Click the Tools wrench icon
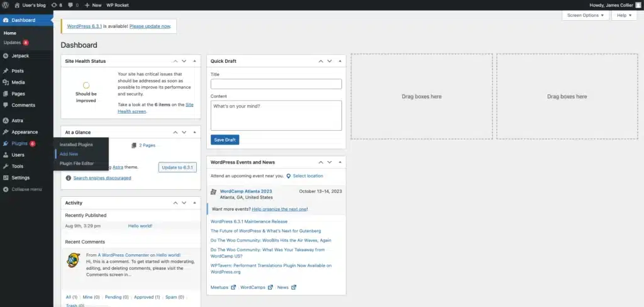The width and height of the screenshot is (644, 307). click(5, 167)
